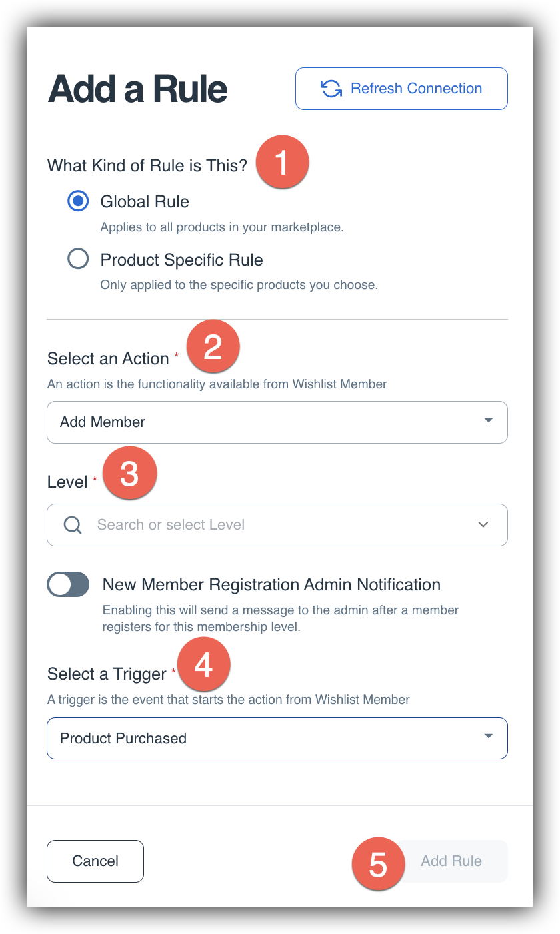
Task: Click the Search or select Level field
Action: pyautogui.click(x=277, y=525)
